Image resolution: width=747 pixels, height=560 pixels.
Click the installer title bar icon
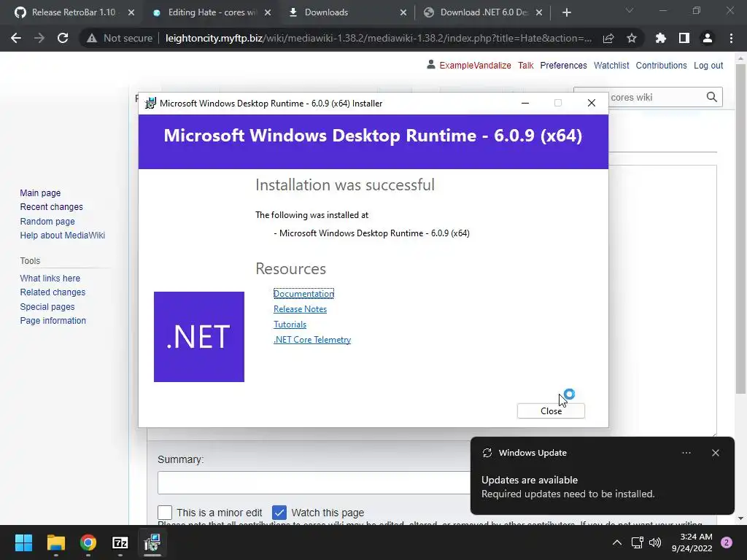pos(150,103)
